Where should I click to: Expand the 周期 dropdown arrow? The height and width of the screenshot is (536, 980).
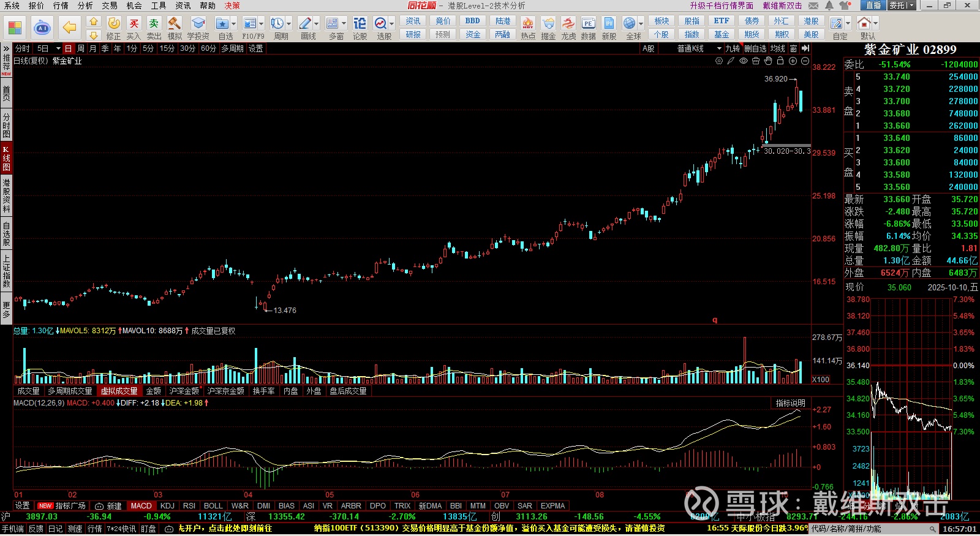tap(288, 23)
